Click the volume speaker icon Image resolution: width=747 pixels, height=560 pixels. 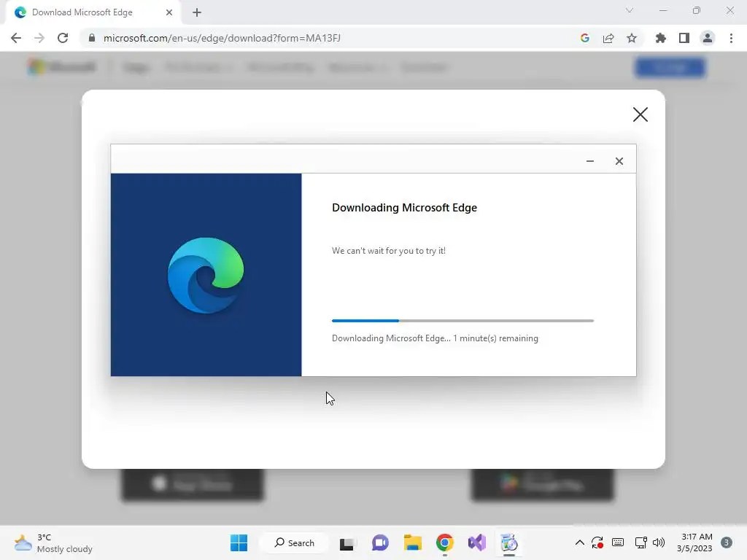(x=659, y=542)
